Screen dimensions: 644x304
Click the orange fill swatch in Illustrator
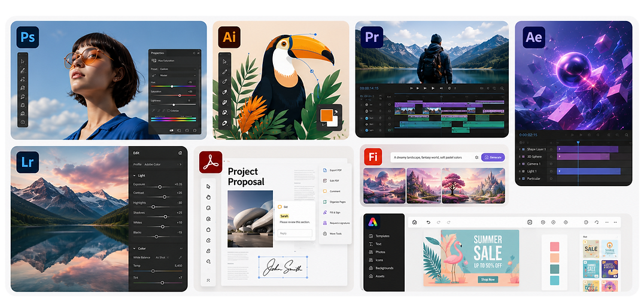326,115
